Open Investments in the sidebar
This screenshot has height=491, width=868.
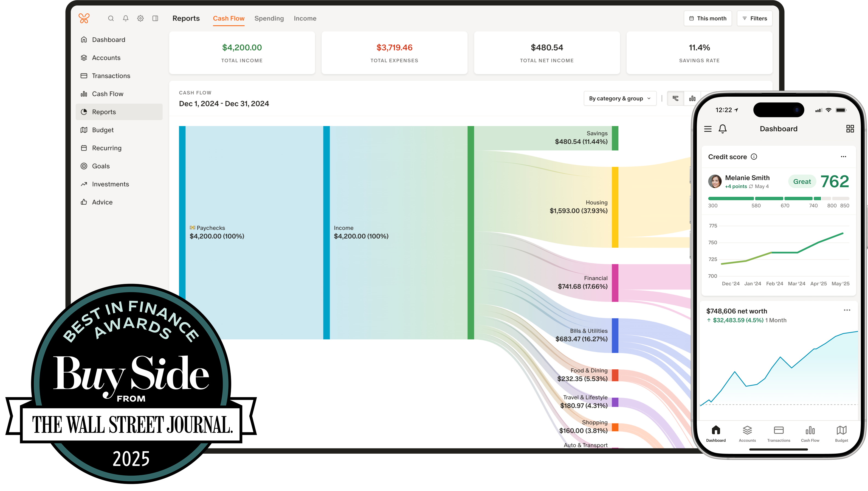point(110,184)
